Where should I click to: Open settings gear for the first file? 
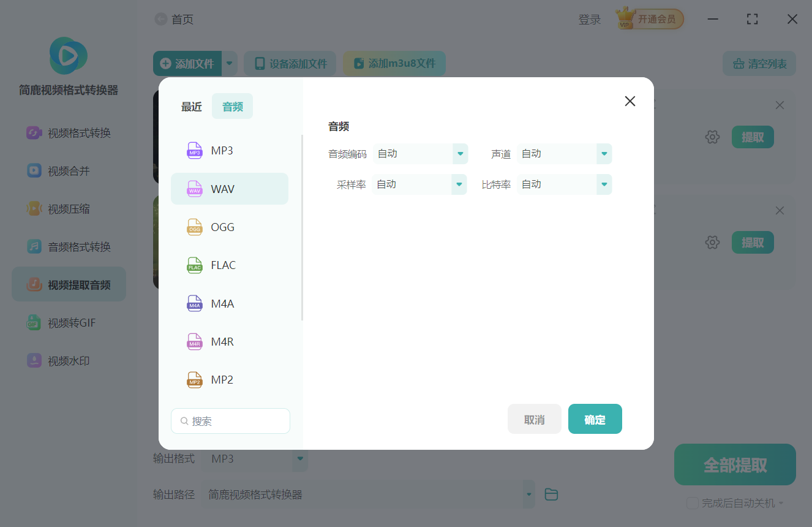click(712, 137)
